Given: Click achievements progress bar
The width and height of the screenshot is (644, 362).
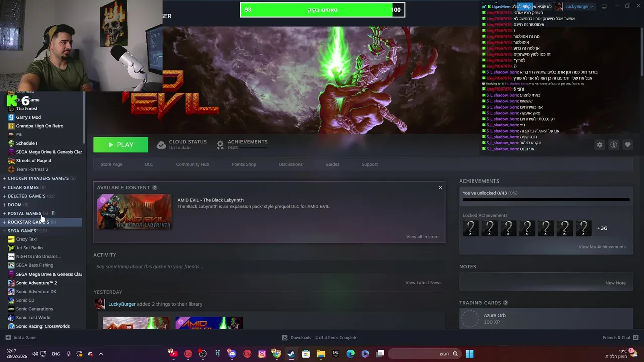Looking at the screenshot, I should pos(546,200).
